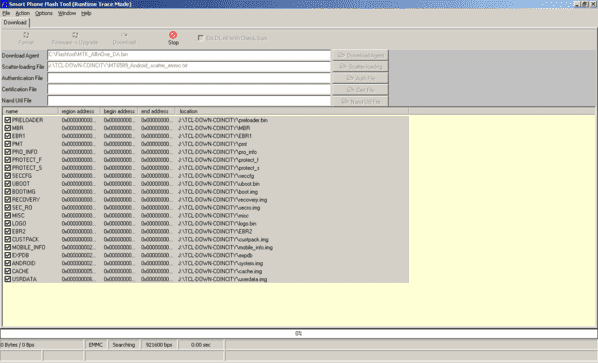The height and width of the screenshot is (363, 598).
Task: Click the Nand Util File button
Action: click(360, 101)
